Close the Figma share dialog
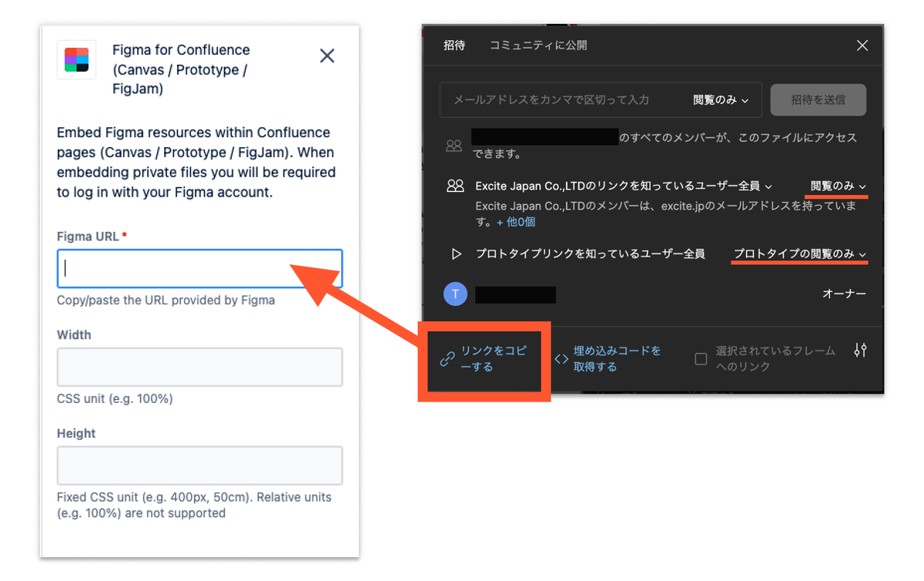 pos(862,45)
